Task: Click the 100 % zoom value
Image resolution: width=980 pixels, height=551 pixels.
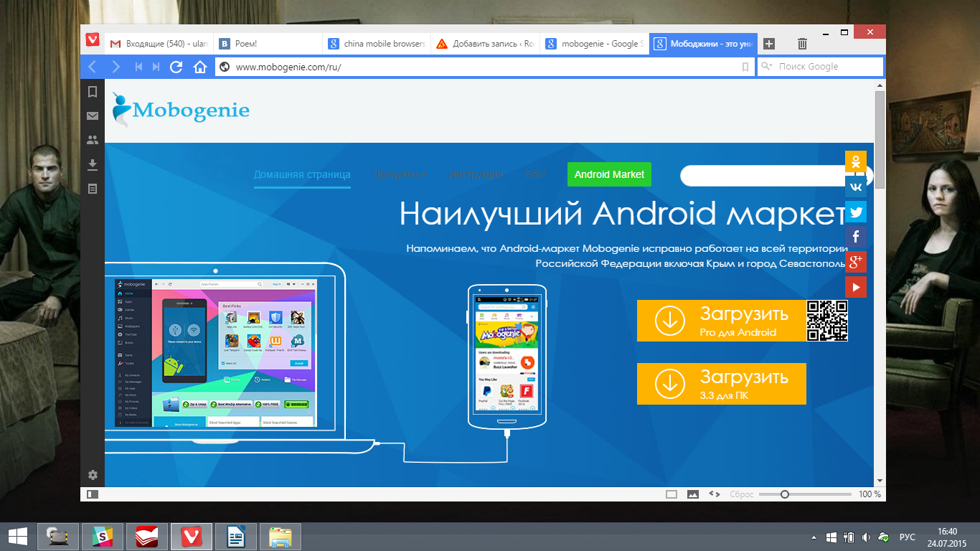Action: pyautogui.click(x=870, y=494)
